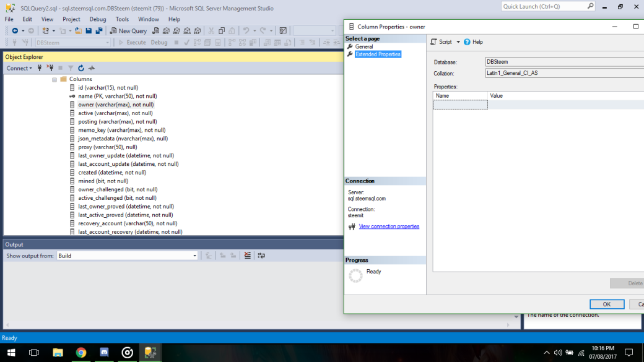Open Google Chrome from the taskbar
Viewport: 644px width, 362px height.
pyautogui.click(x=81, y=353)
